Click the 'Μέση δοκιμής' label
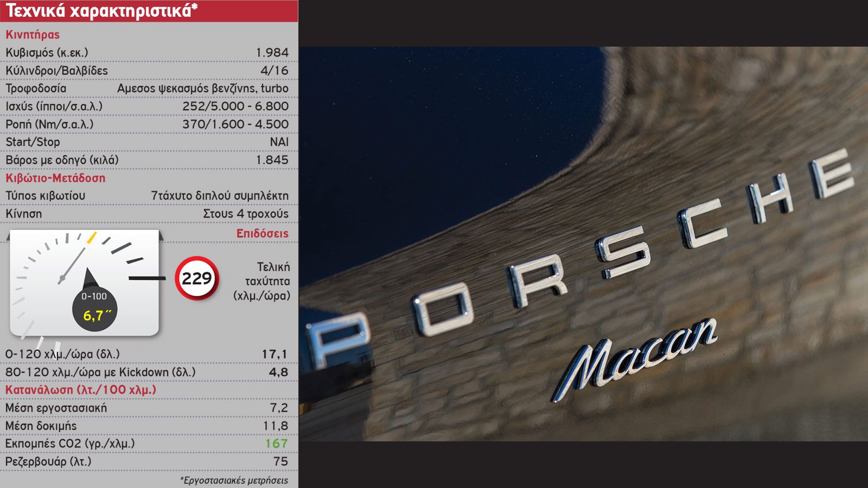 (41, 426)
